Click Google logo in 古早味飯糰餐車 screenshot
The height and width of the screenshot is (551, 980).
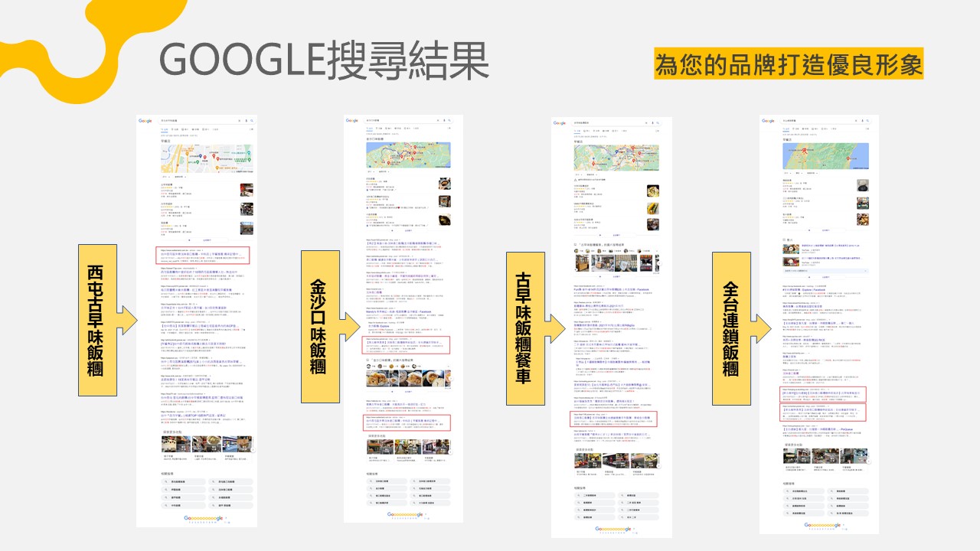(560, 122)
